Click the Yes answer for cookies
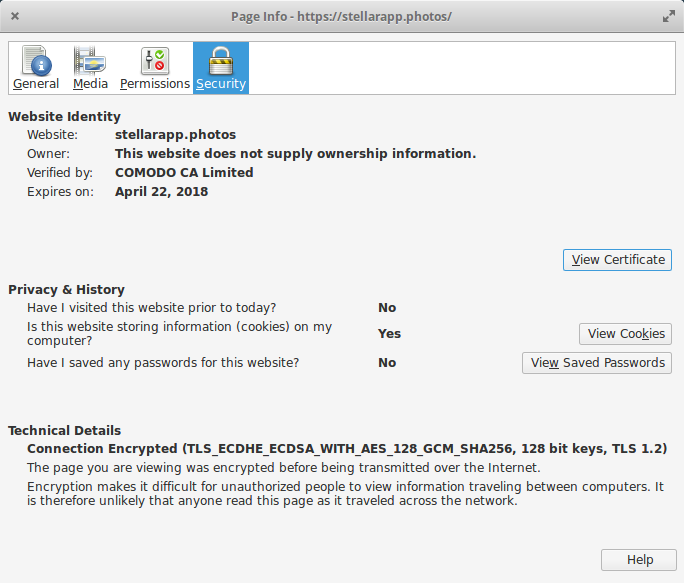 pos(389,334)
